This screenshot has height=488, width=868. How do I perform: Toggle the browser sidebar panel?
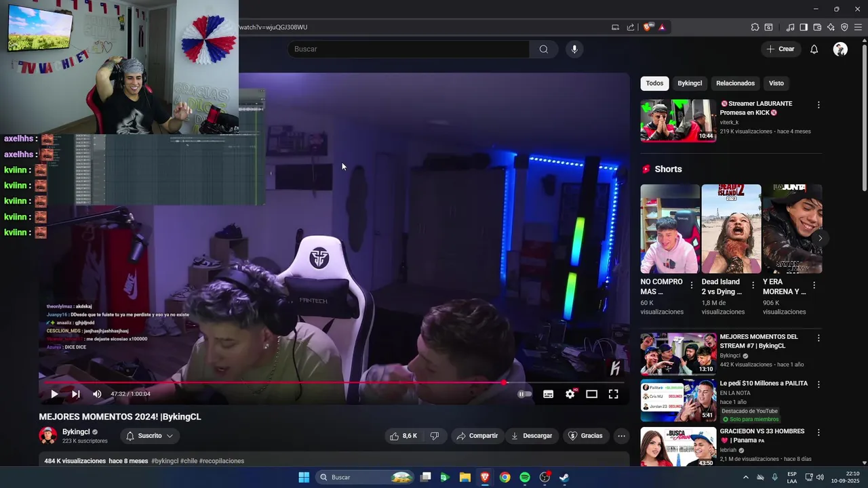(804, 27)
